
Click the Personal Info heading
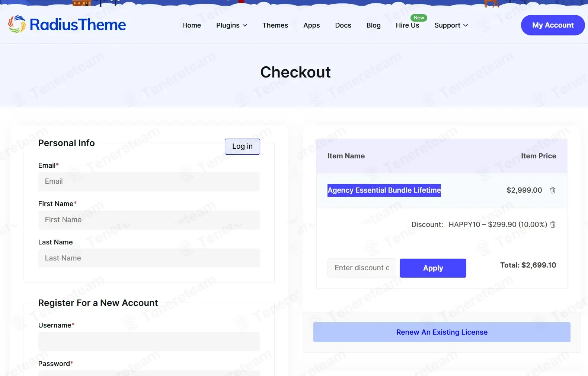tap(67, 143)
